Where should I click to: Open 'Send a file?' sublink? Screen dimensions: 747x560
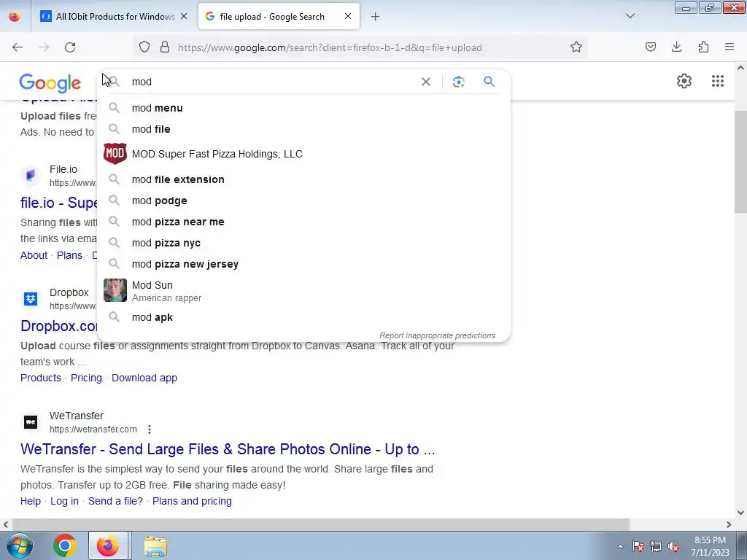coord(116,501)
